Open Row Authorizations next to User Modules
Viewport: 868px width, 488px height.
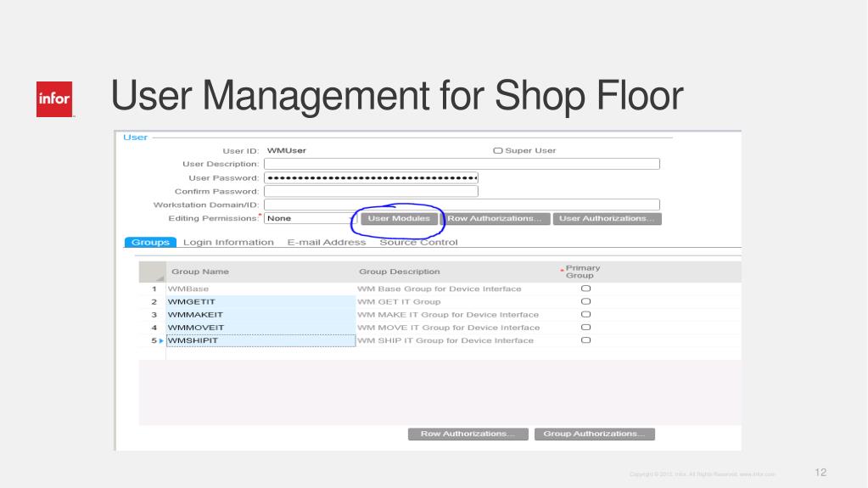point(495,218)
